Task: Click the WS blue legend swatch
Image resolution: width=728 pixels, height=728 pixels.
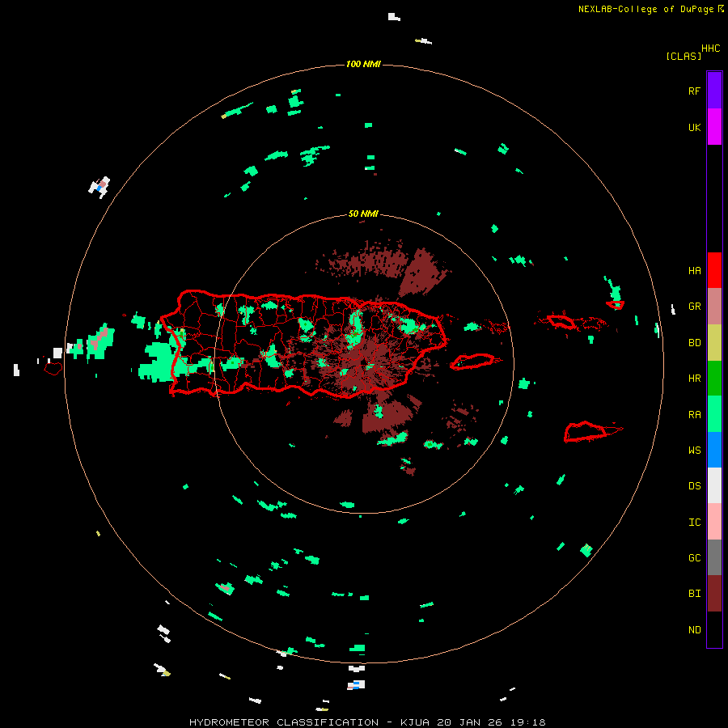Action: (x=714, y=450)
